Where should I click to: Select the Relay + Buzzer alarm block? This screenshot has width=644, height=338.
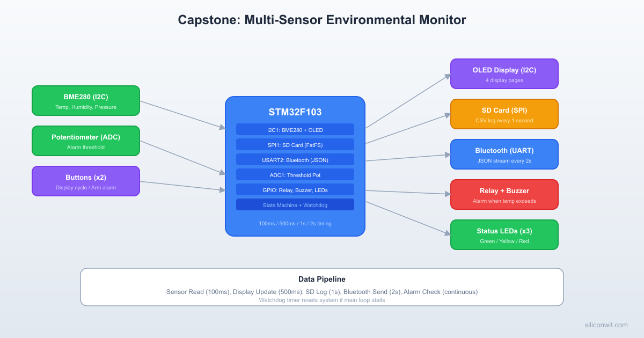click(504, 194)
